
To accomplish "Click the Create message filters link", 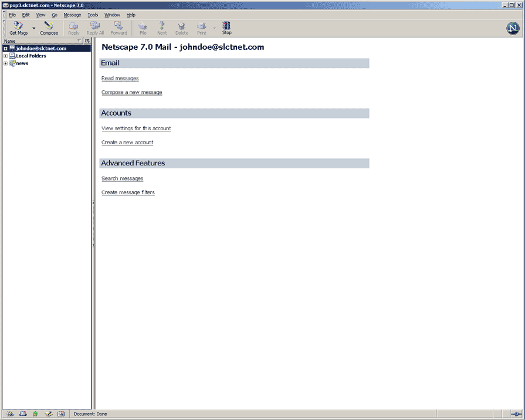I will pos(128,192).
